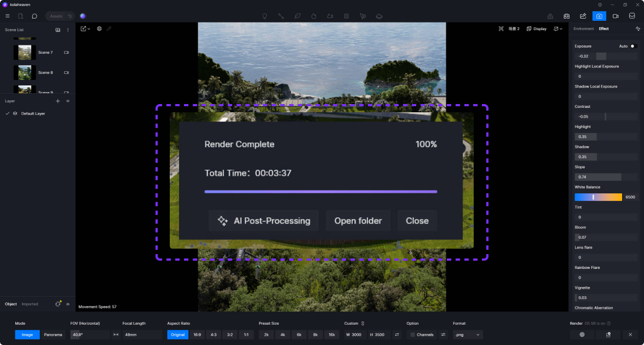Switch to the Effect tab
644x345 pixels.
click(x=603, y=28)
